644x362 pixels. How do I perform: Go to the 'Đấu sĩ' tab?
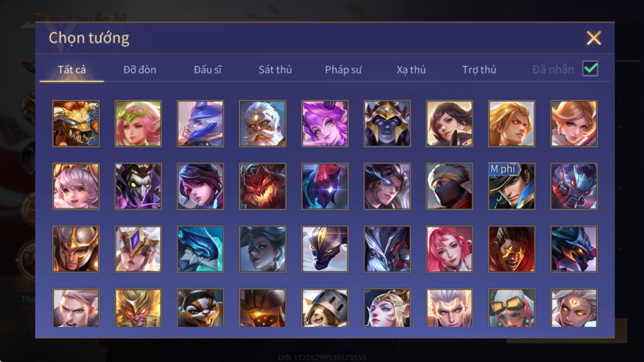(x=208, y=70)
